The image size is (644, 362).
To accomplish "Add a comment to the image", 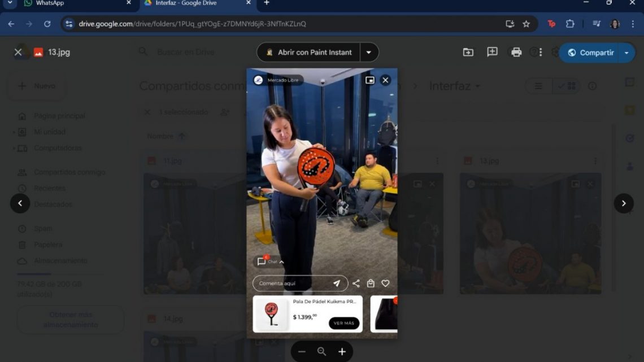I will [x=491, y=51].
